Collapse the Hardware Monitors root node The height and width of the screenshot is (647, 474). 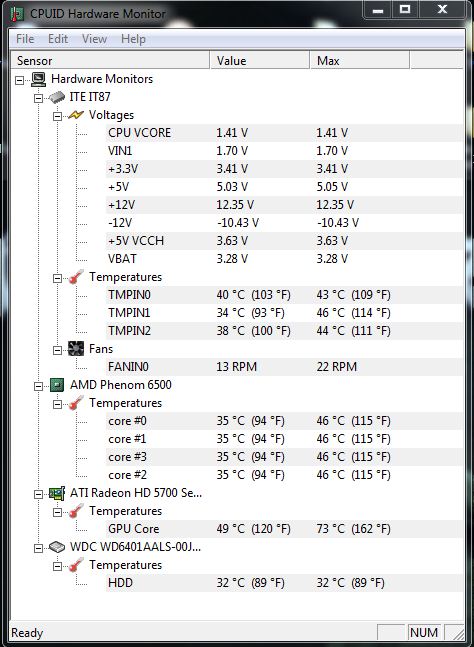(x=19, y=80)
